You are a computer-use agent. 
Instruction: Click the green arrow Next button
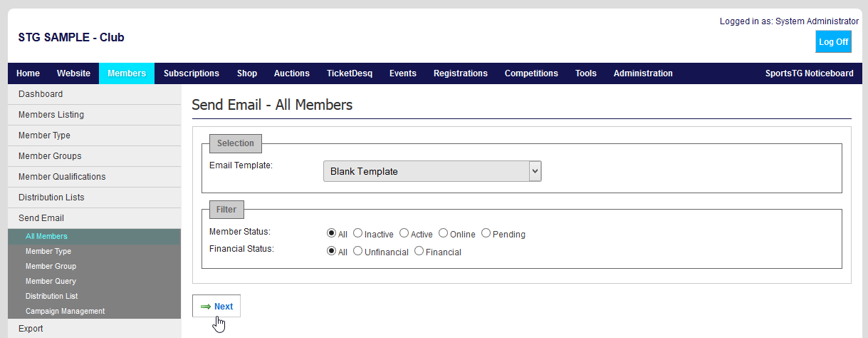coord(216,307)
